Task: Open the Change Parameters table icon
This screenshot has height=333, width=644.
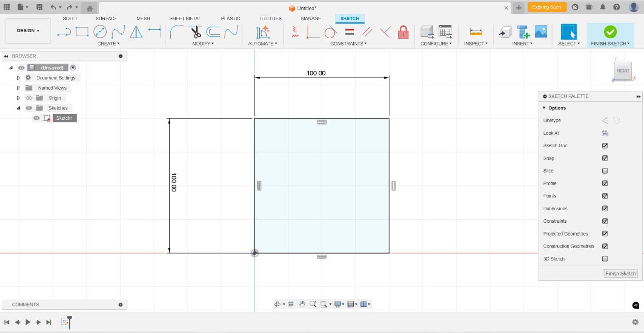Action: pyautogui.click(x=445, y=32)
